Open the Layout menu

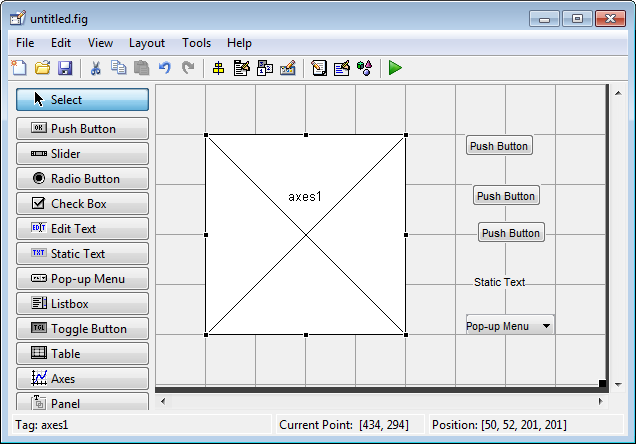tap(147, 43)
